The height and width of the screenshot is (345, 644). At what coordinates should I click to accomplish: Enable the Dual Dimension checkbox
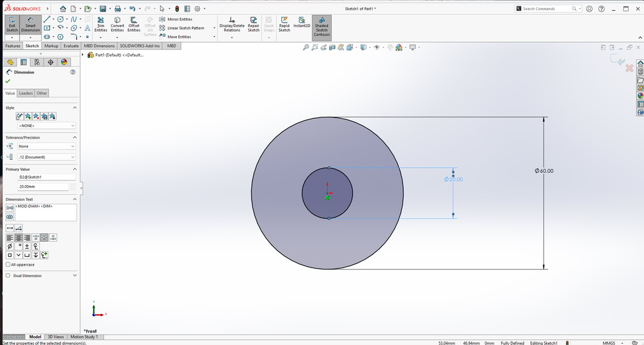coord(8,275)
